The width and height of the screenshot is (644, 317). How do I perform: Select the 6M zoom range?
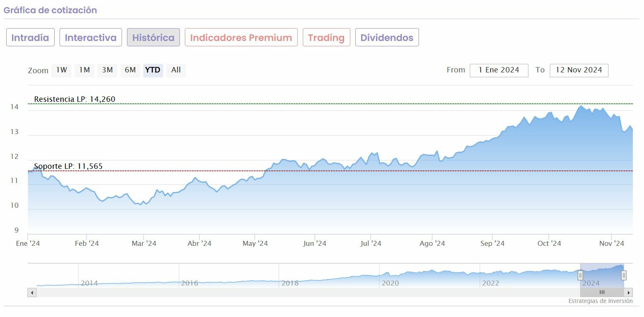click(x=130, y=70)
